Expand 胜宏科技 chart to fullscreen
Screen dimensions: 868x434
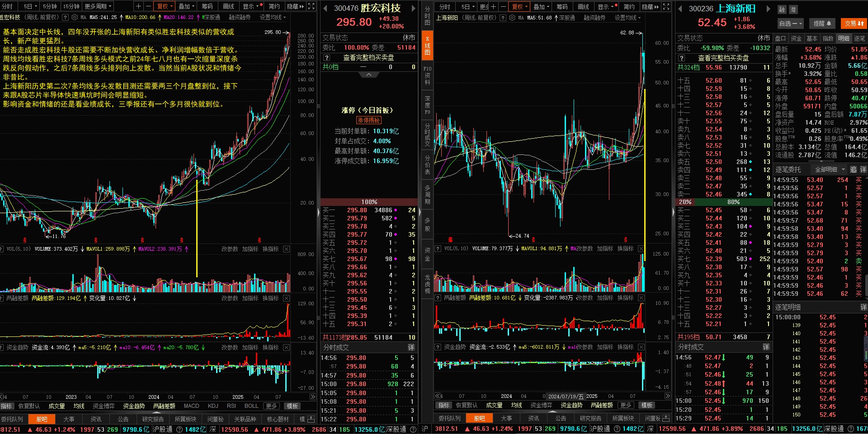pyautogui.click(x=311, y=6)
